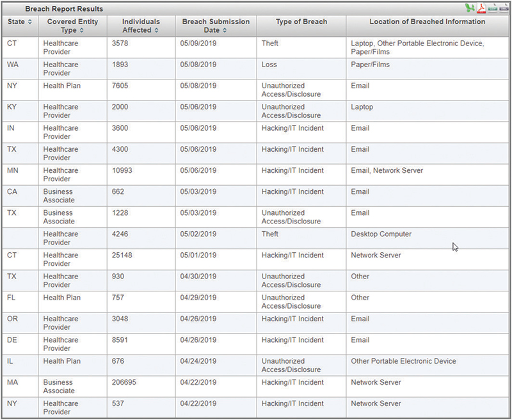Viewport: 512px width, 420px height.
Task: Sort table by State column arrows
Action: click(x=29, y=22)
